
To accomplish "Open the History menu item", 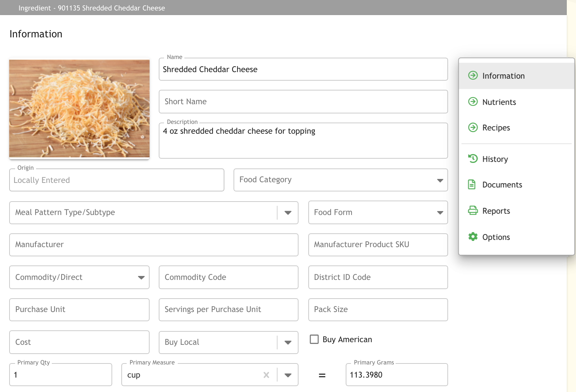I will pos(517,159).
